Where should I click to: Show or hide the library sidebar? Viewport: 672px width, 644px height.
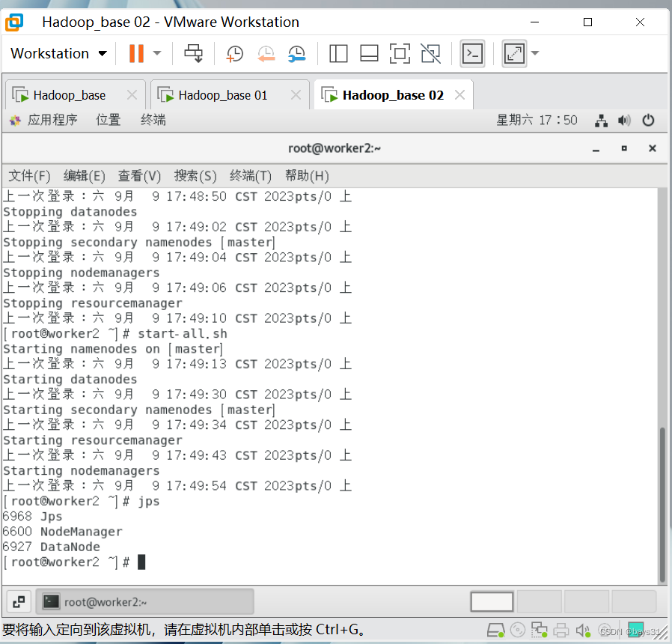tap(338, 54)
